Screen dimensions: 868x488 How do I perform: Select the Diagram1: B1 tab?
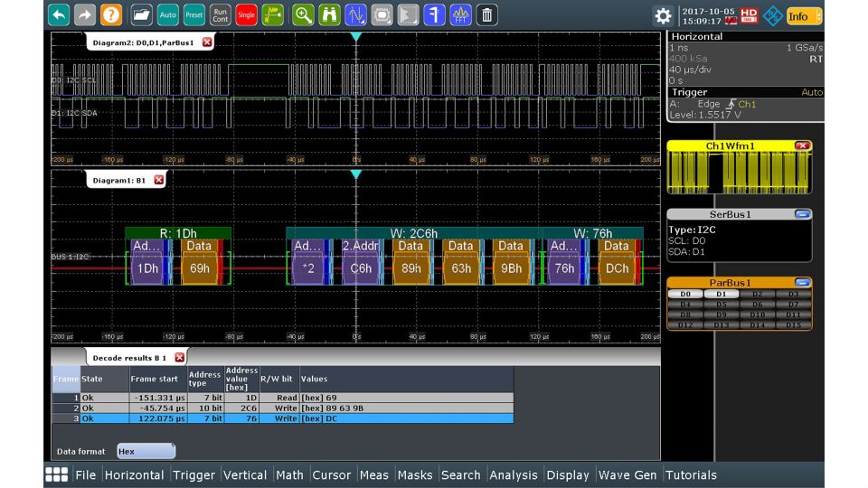coord(119,180)
